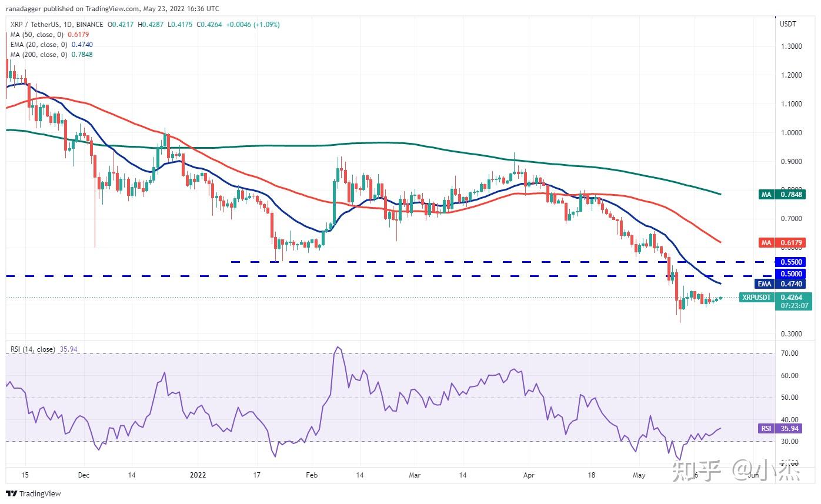The image size is (821, 504).
Task: Click the USDT currency label on price axis
Action: (787, 24)
